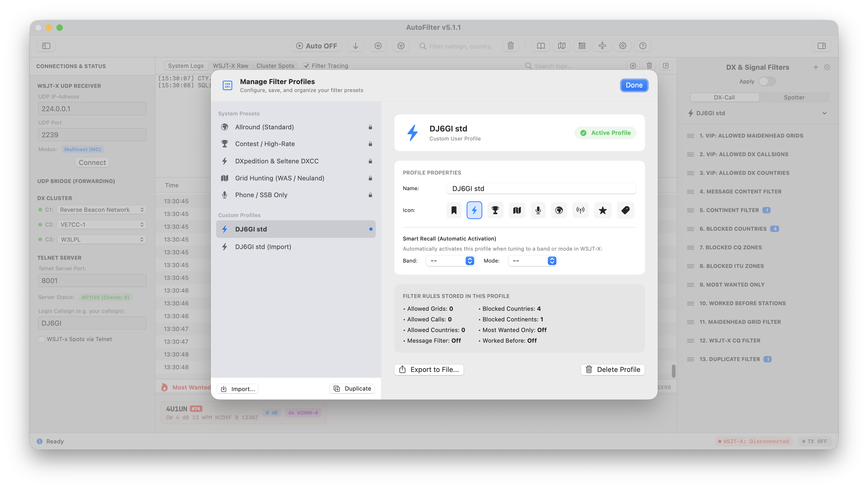The image size is (868, 489).
Task: Click the Delete Profile button
Action: [612, 370]
